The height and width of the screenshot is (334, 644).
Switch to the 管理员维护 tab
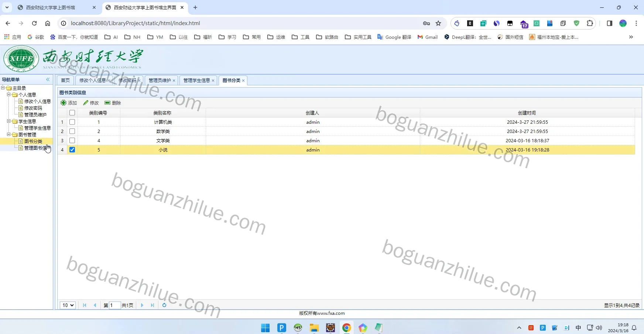click(160, 80)
